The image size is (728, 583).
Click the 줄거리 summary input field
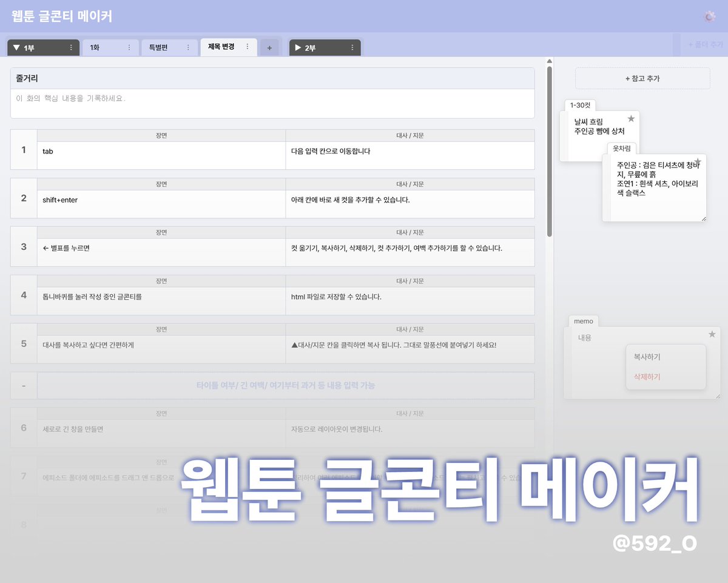click(x=272, y=103)
